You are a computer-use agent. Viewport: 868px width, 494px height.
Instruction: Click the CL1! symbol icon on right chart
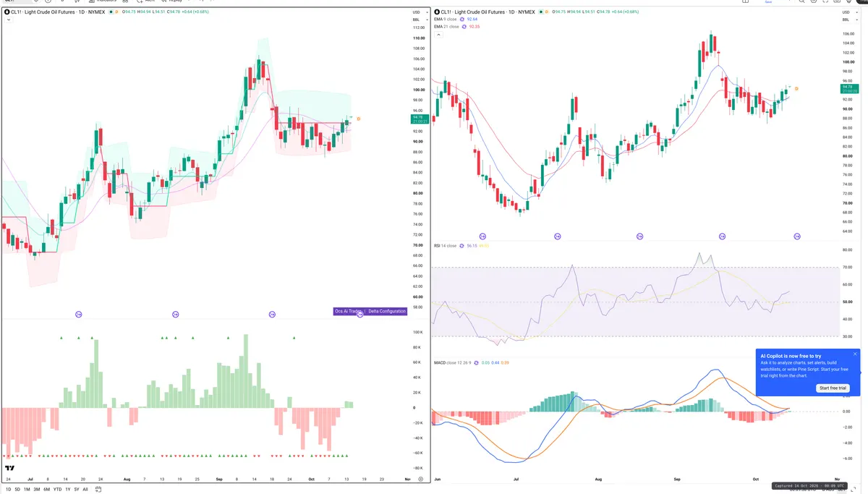(437, 12)
